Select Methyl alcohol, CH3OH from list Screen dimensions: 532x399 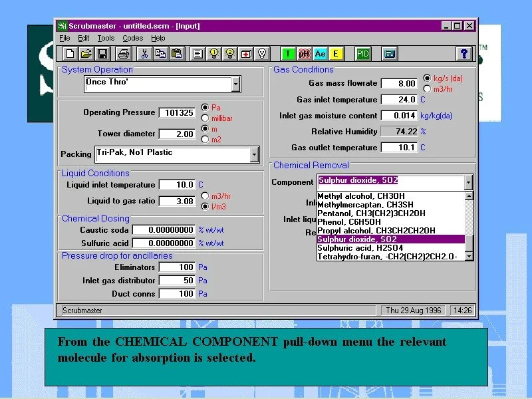(x=390, y=196)
